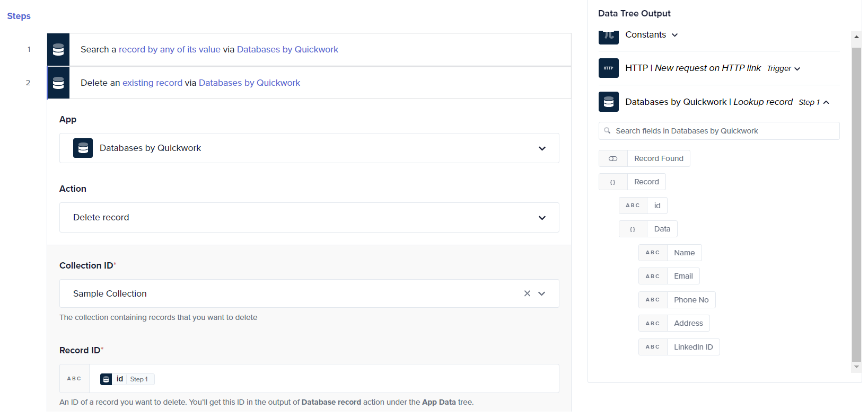Click the HTTP trigger icon
Image resolution: width=868 pixels, height=419 pixels.
tap(609, 68)
